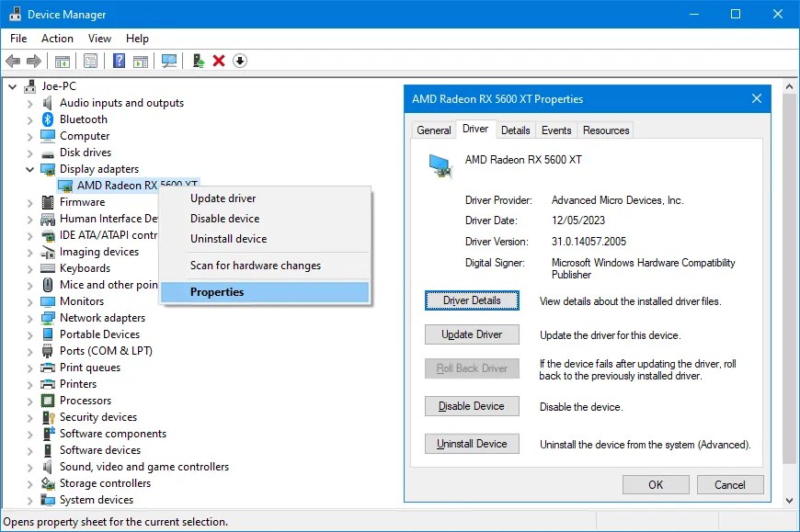
Task: Click the Storage controllers category icon
Action: [48, 483]
